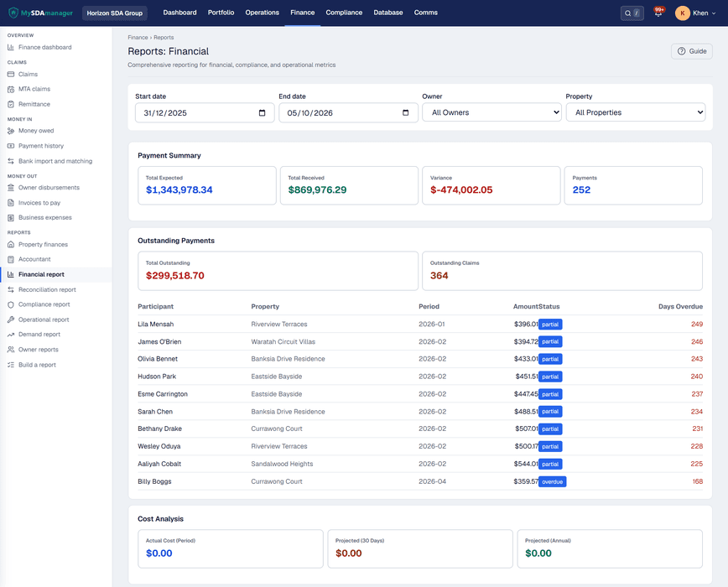Click days overdue 225 for Aaliyah Cobalt
The height and width of the screenshot is (587, 728).
click(696, 464)
